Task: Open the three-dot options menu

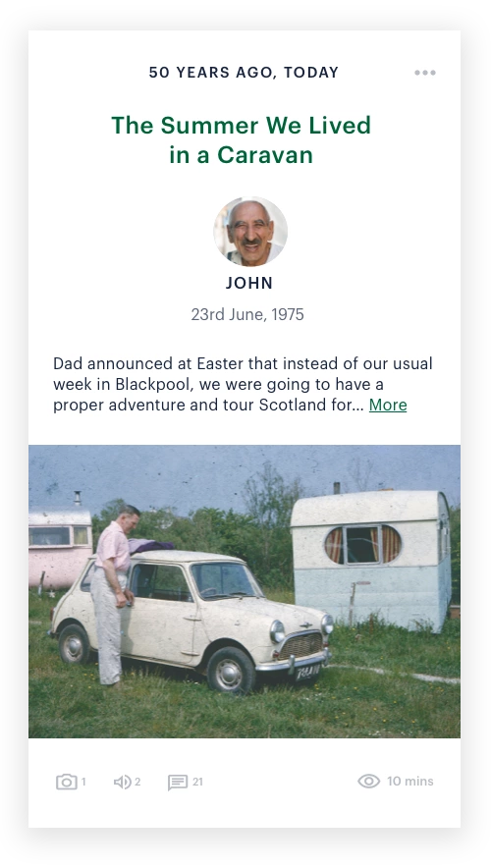Action: tap(425, 73)
